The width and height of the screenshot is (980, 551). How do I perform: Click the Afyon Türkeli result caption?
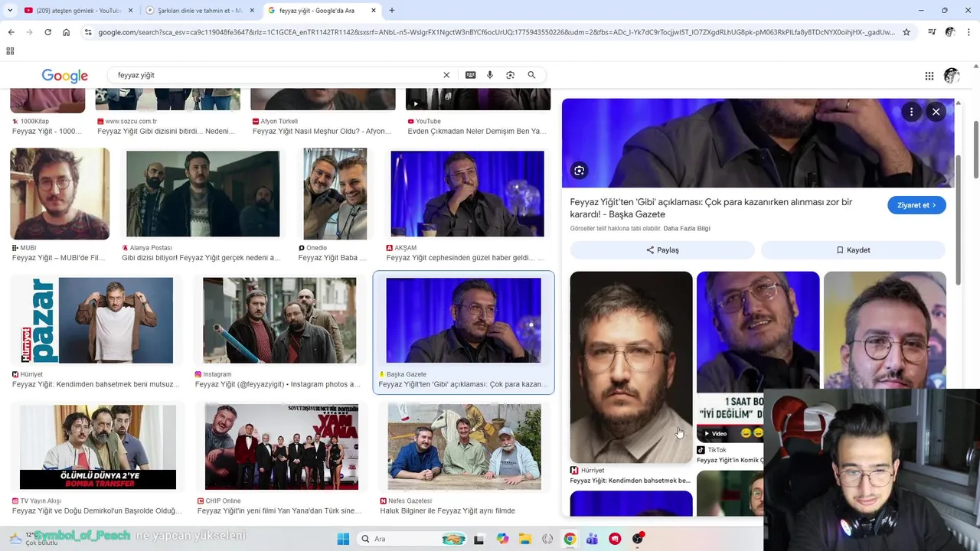tap(322, 131)
